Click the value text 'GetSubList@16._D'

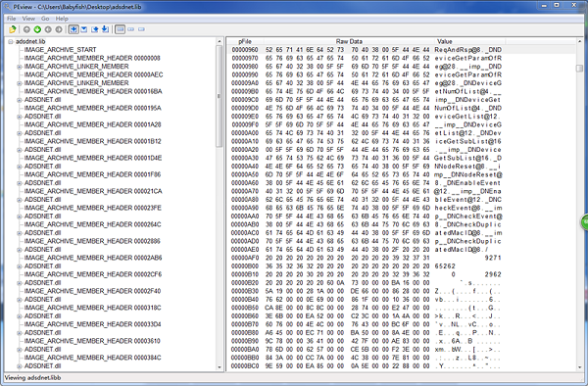pos(468,158)
